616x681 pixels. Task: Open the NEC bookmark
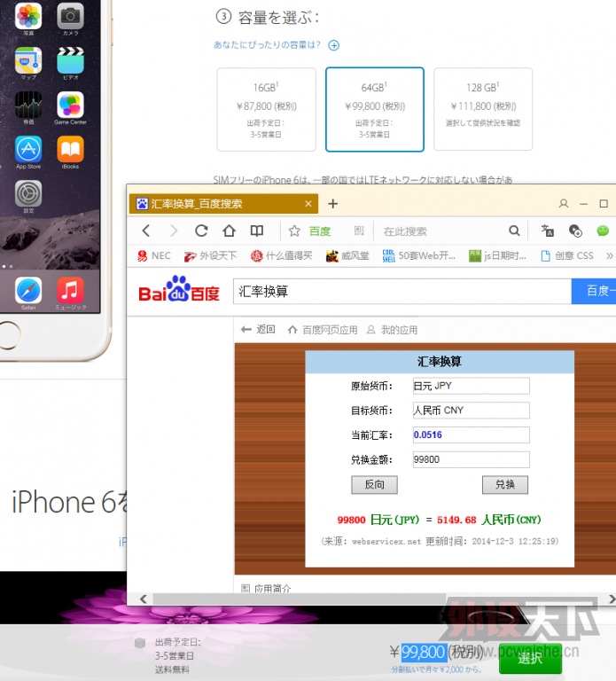point(153,255)
